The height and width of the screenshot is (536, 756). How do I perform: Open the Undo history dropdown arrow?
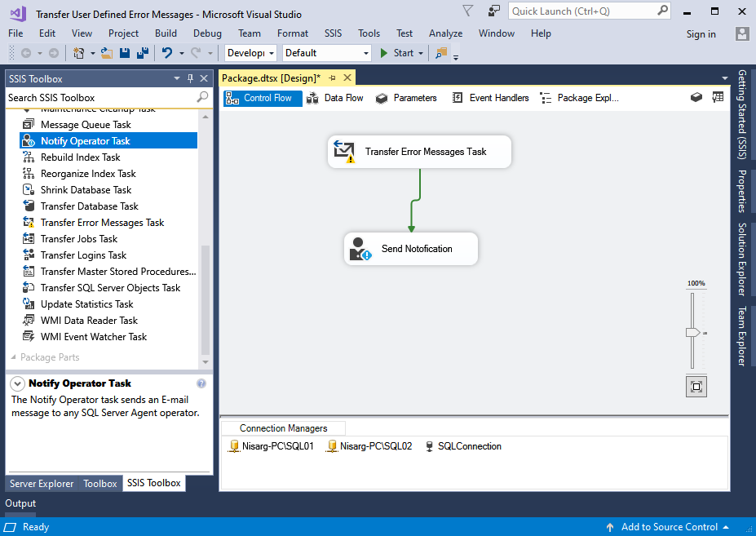click(x=182, y=53)
